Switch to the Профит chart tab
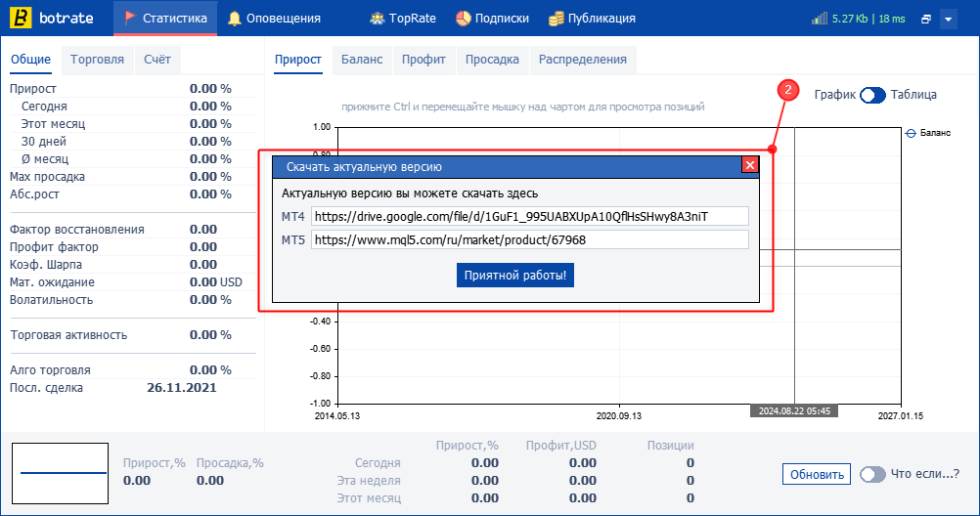The height and width of the screenshot is (516, 980). coord(423,60)
